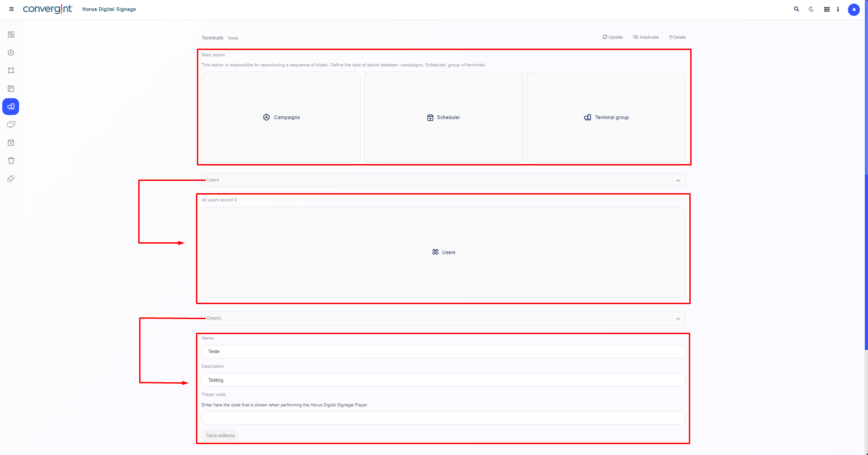Collapse the Users section
Viewport: 868px width, 455px height.
(x=678, y=180)
